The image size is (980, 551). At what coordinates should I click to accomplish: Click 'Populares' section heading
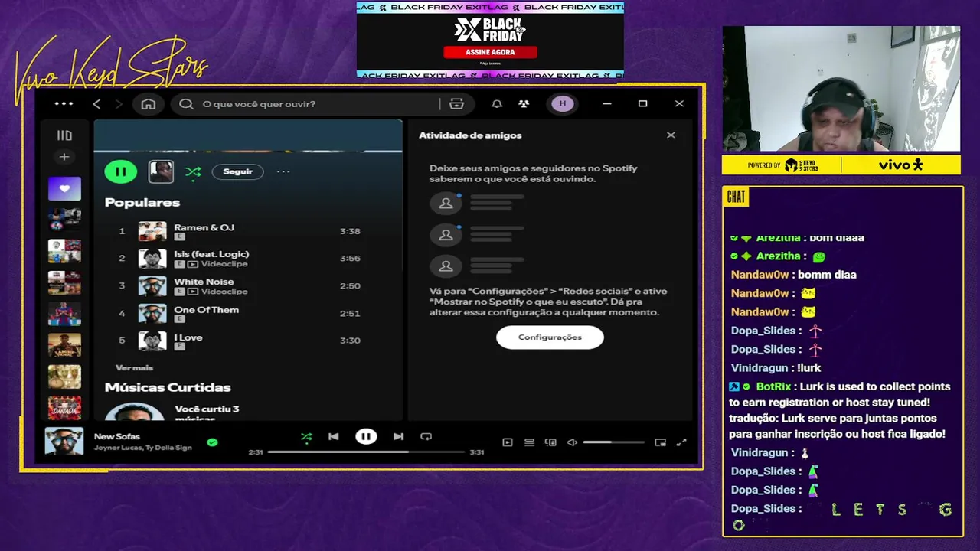coord(142,203)
